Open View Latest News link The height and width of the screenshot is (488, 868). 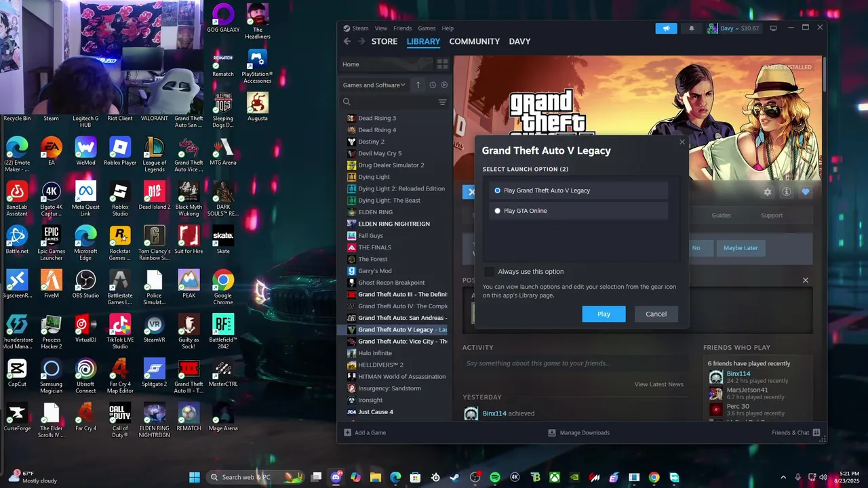(658, 384)
